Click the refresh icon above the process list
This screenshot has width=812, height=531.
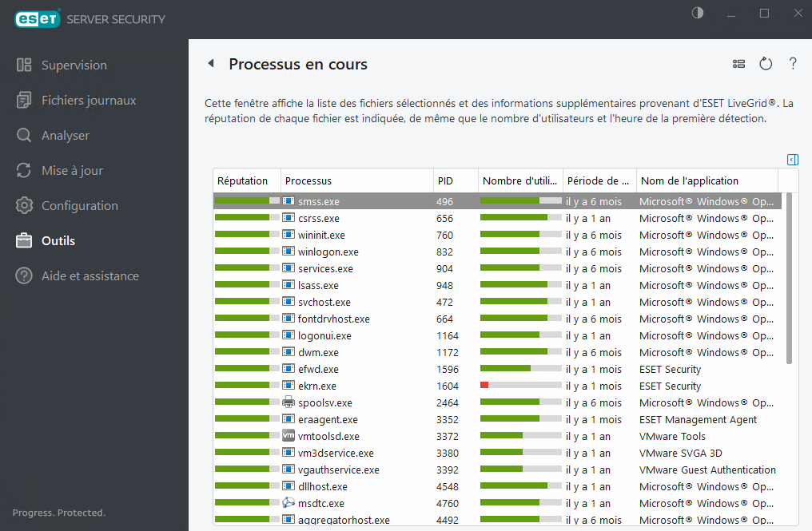click(x=766, y=63)
